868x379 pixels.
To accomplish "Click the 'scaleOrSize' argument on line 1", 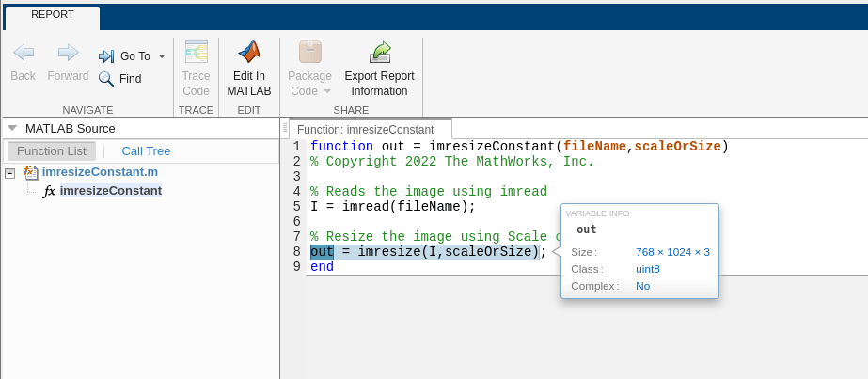I will point(677,146).
